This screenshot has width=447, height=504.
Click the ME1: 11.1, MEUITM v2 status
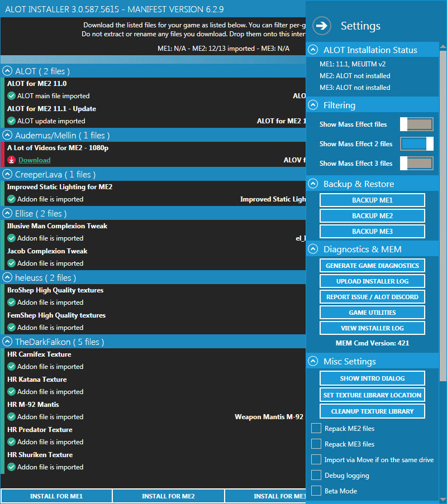click(353, 64)
